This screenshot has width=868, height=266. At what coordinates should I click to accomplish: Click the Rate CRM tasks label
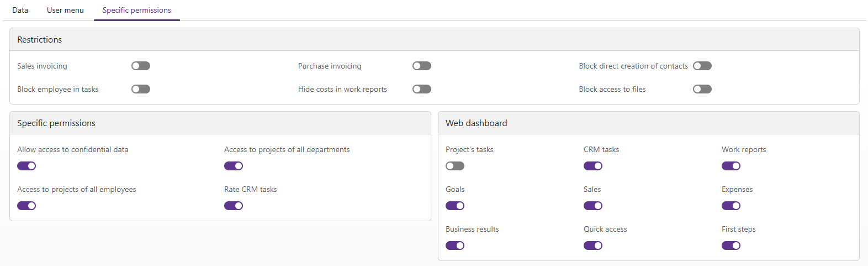click(251, 189)
